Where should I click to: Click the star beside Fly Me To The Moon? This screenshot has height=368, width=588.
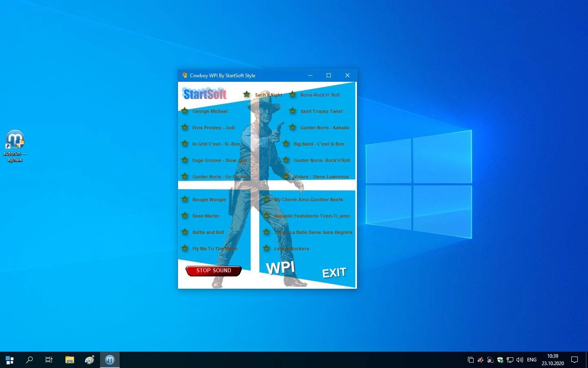pos(185,248)
